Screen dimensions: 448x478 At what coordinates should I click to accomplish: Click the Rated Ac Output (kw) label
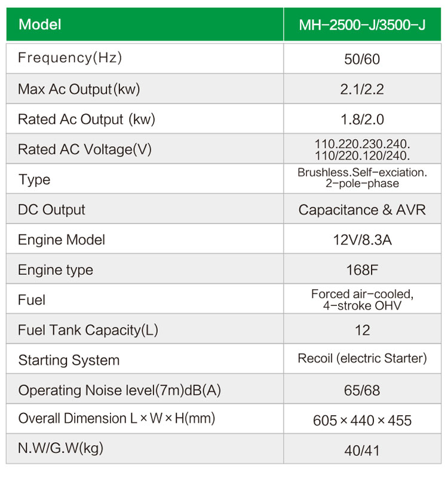(87, 119)
